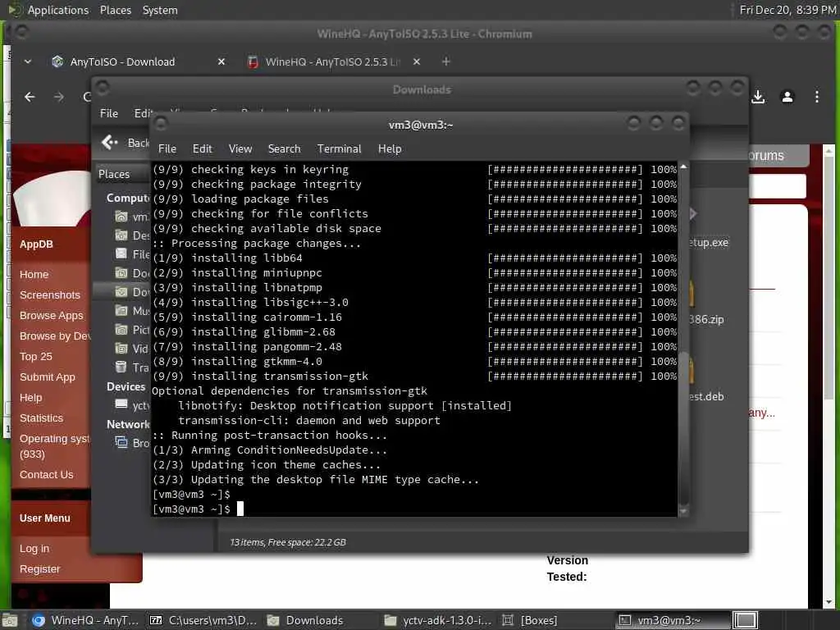Open the Browse Network icon in sidebar
The width and height of the screenshot is (840, 630).
[x=121, y=442]
